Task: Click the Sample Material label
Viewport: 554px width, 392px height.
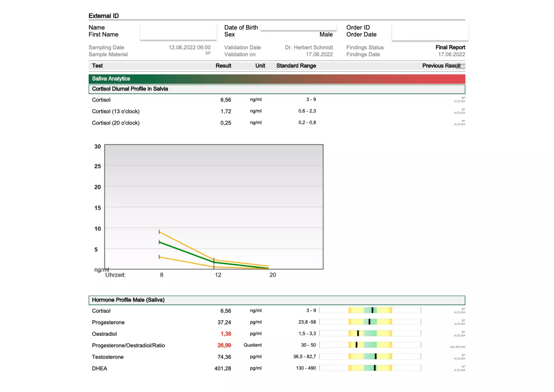Action: pos(108,54)
